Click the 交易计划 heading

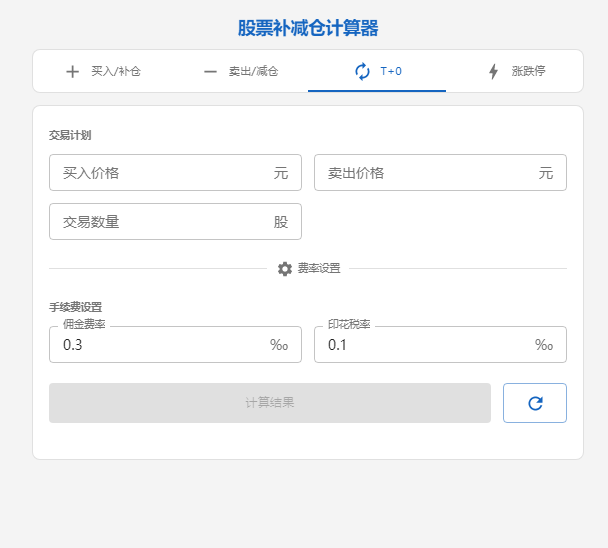[x=70, y=135]
